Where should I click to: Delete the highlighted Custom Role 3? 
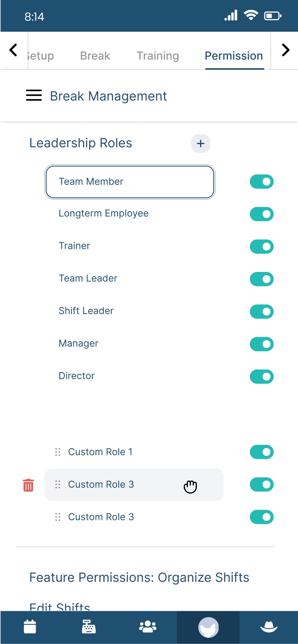pos(28,485)
